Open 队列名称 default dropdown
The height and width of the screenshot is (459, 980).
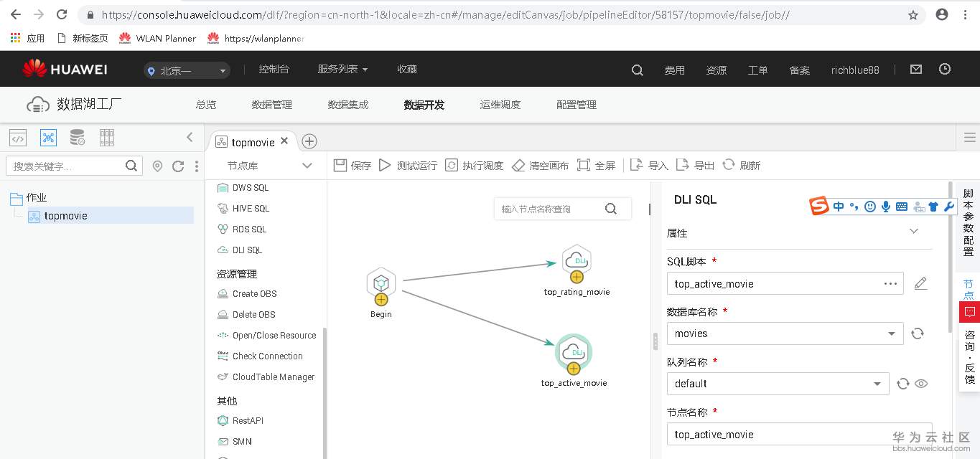click(778, 384)
